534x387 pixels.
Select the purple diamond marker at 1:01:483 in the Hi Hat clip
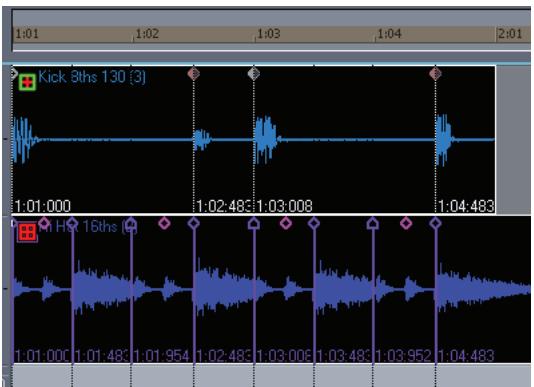click(72, 223)
